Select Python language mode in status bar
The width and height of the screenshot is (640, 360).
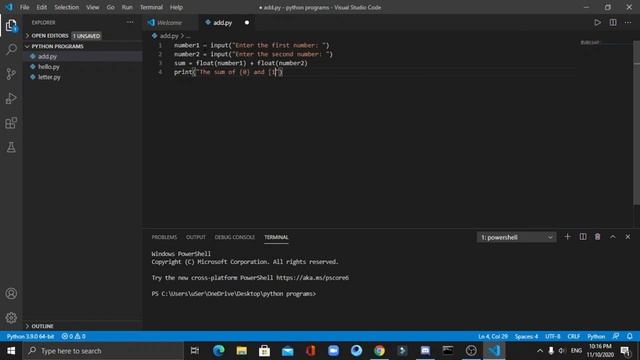(596, 336)
